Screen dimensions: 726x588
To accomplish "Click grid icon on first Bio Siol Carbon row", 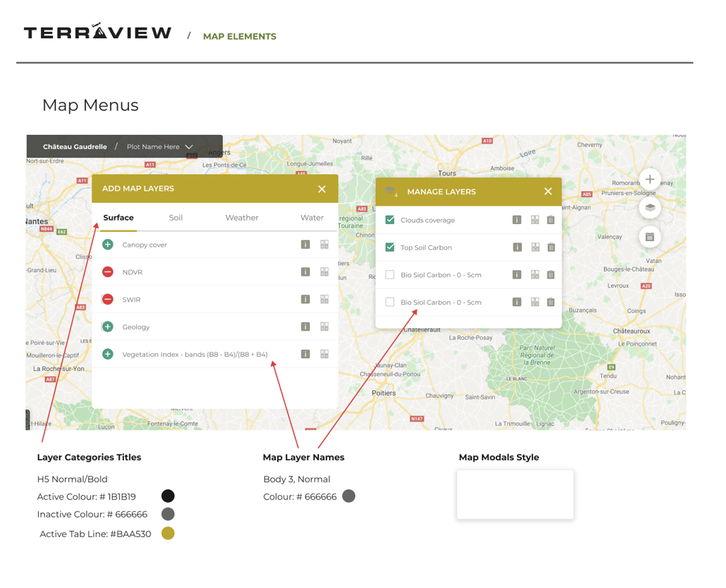I will pyautogui.click(x=535, y=274).
